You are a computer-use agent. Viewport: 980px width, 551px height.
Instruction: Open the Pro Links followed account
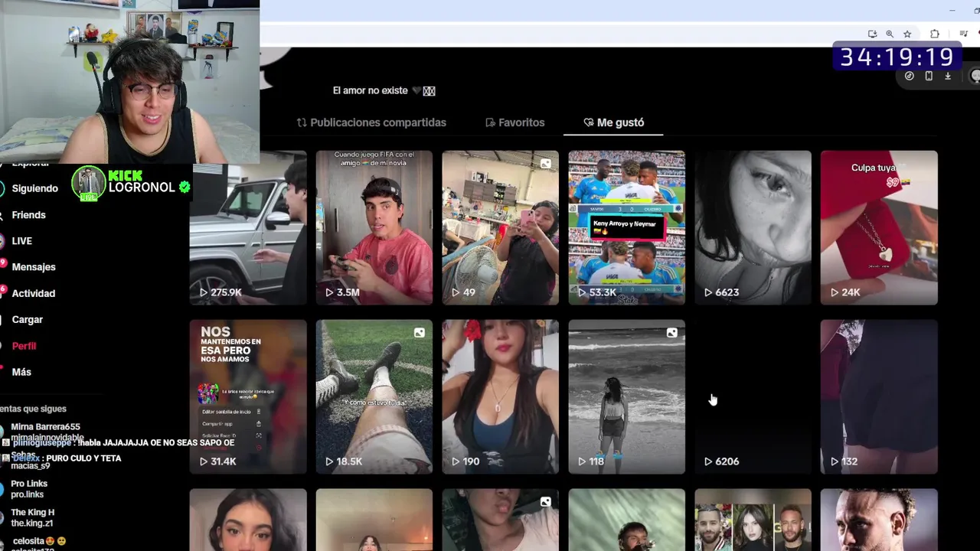click(29, 489)
